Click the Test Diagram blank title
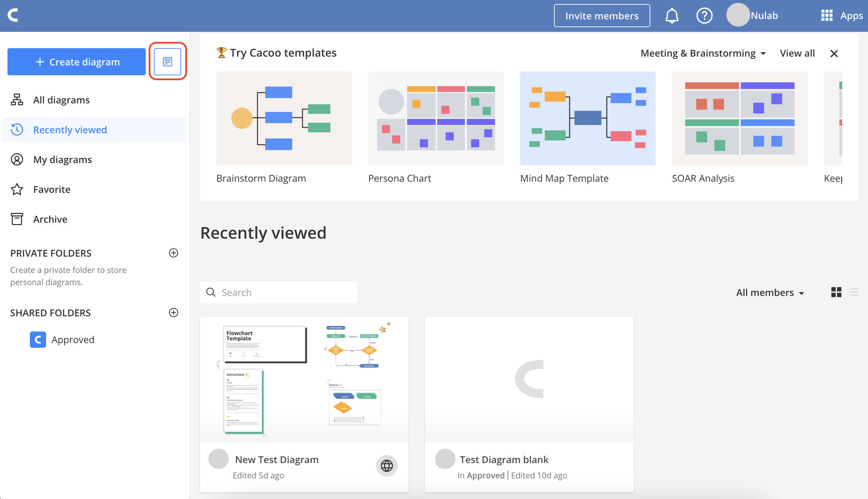Viewport: 868px width, 499px height. point(504,460)
